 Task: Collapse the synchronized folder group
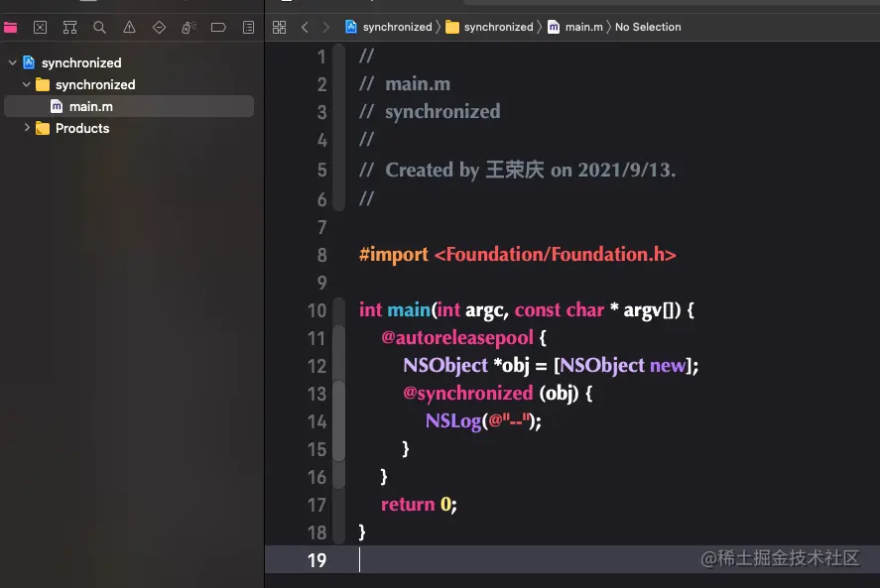26,84
